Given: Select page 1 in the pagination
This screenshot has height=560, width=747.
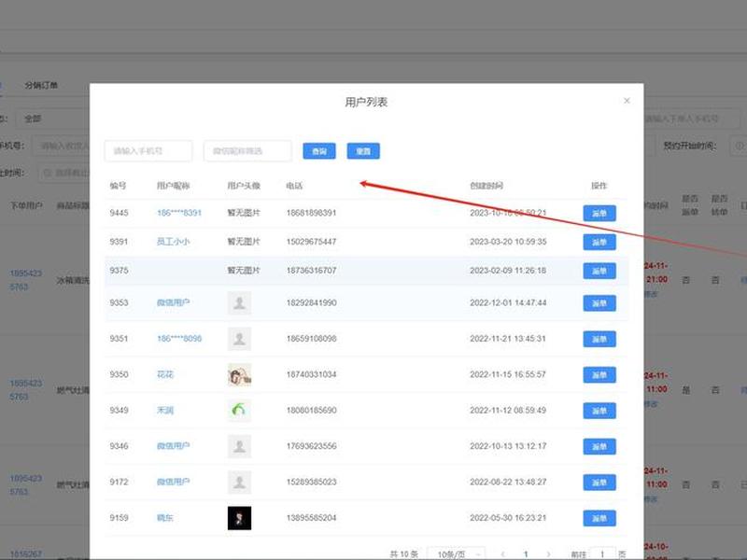Looking at the screenshot, I should click(526, 554).
